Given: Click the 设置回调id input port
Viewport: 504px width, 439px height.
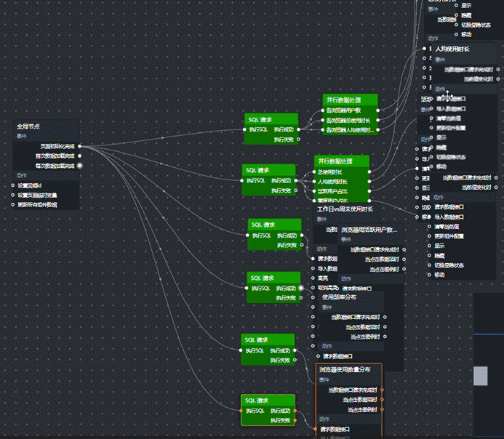Looking at the screenshot, I should coord(13,185).
